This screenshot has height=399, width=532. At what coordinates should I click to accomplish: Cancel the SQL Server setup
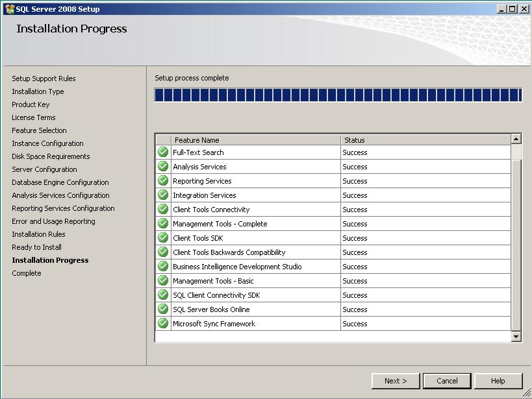click(447, 381)
